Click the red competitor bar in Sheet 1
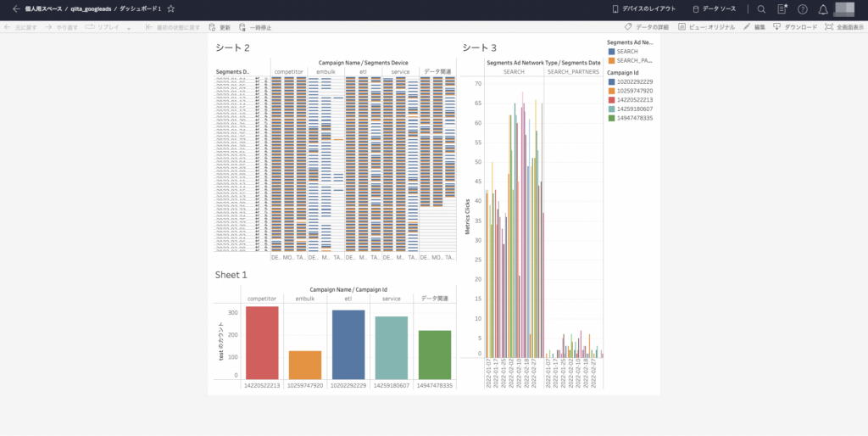Screen dimensions: 868x436 [x=261, y=343]
